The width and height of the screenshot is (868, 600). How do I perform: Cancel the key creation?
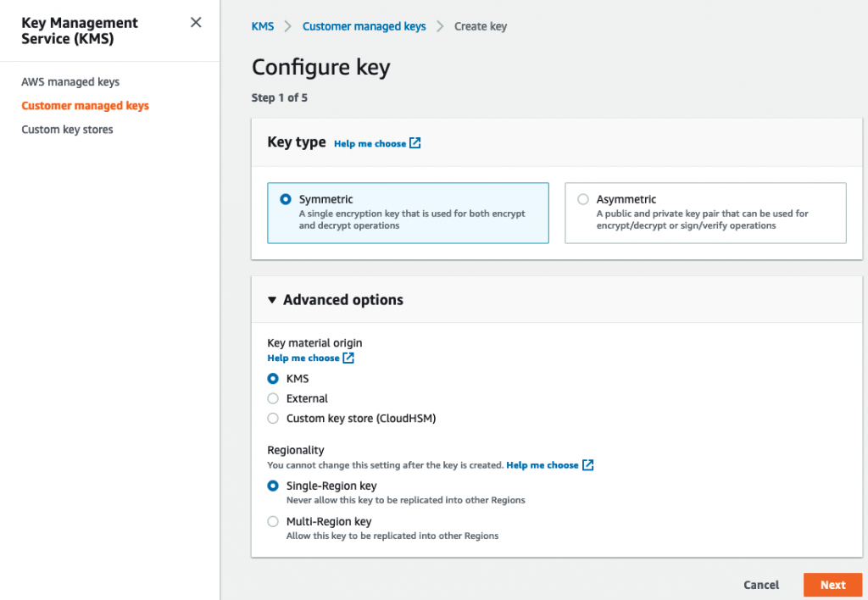(761, 585)
